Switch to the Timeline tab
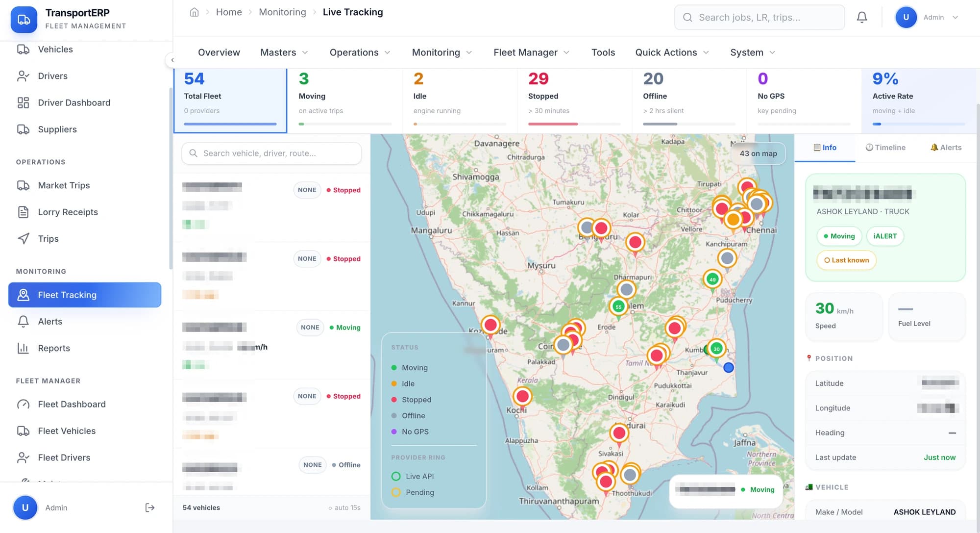 point(885,148)
